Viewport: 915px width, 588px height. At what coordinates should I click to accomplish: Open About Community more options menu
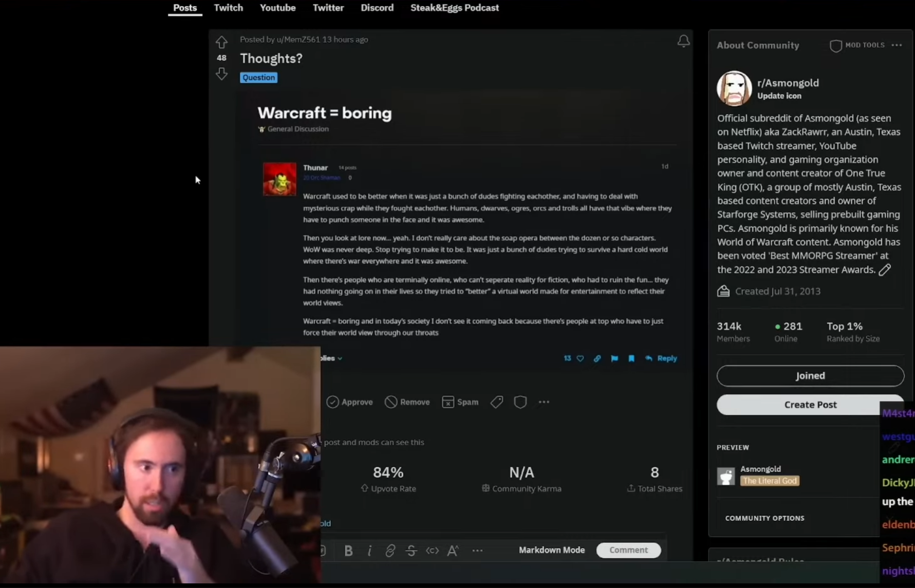[897, 45]
